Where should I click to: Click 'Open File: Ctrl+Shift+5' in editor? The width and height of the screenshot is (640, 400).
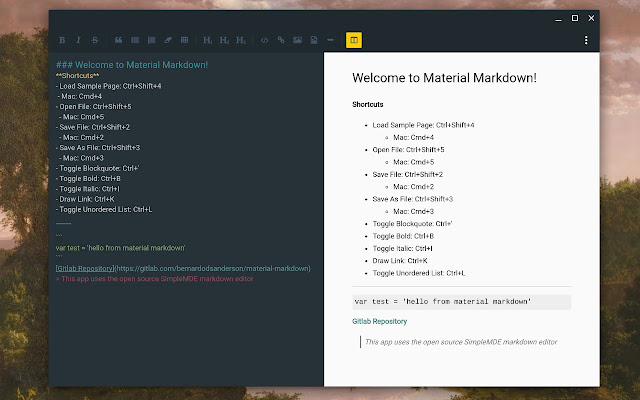pyautogui.click(x=94, y=107)
